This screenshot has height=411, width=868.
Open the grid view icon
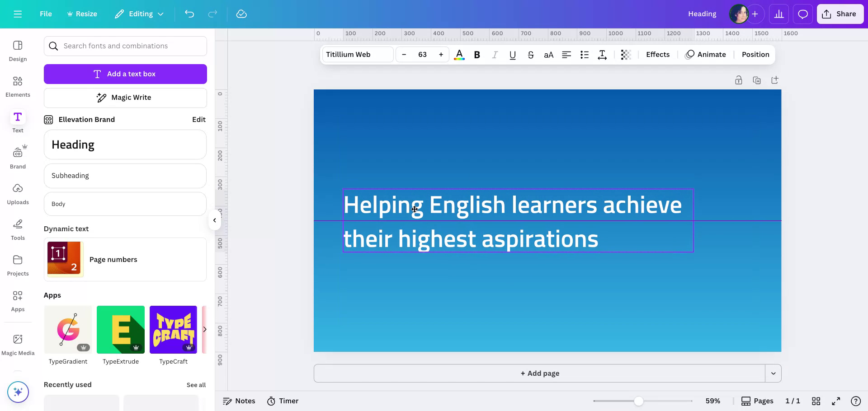(x=816, y=401)
